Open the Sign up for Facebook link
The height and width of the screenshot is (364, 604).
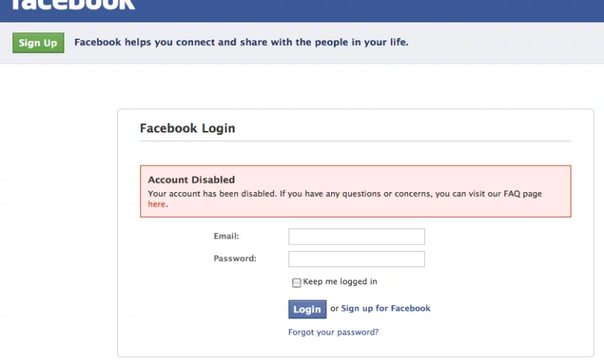385,308
